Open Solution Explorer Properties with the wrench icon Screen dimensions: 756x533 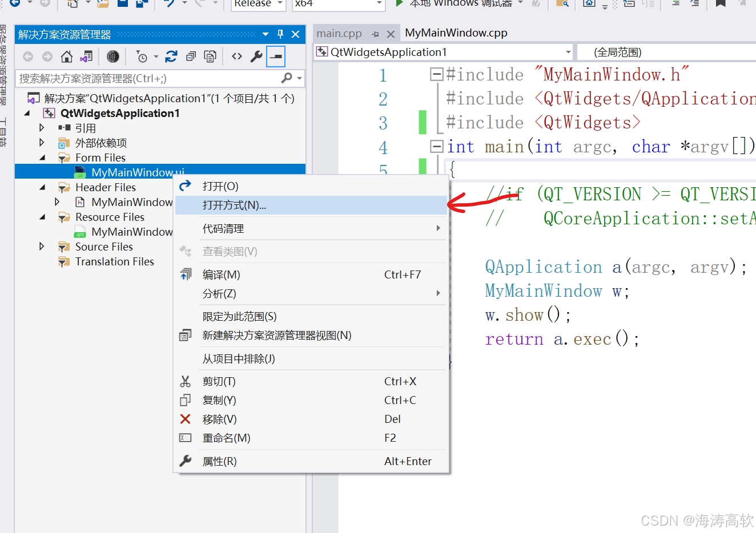click(x=256, y=56)
